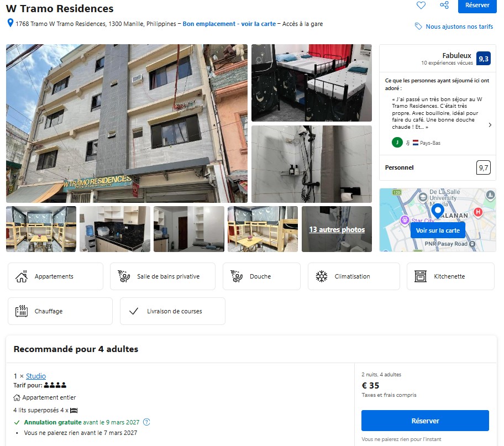The width and height of the screenshot is (504, 446).
Task: Expand the guest review with the chevron arrow
Action: point(490,125)
